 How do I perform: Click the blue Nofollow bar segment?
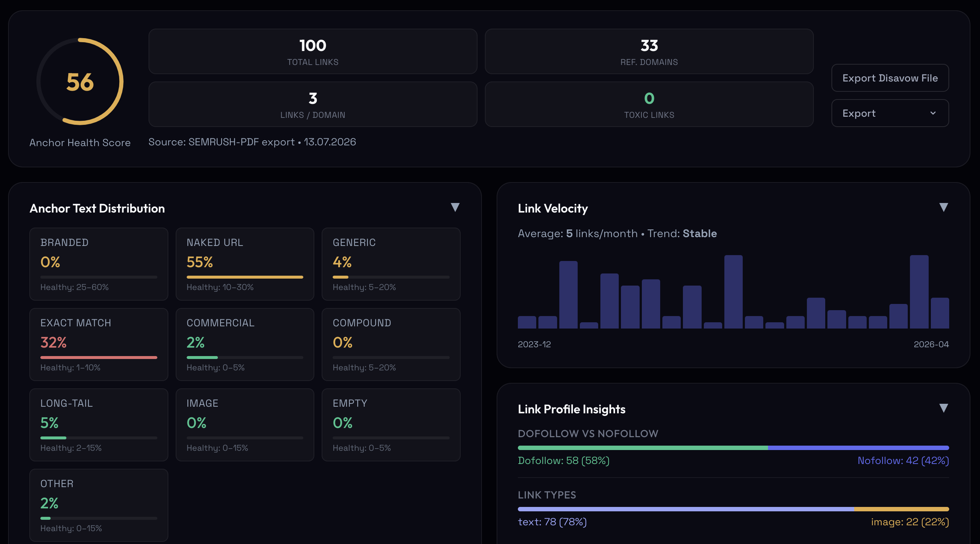(x=859, y=448)
